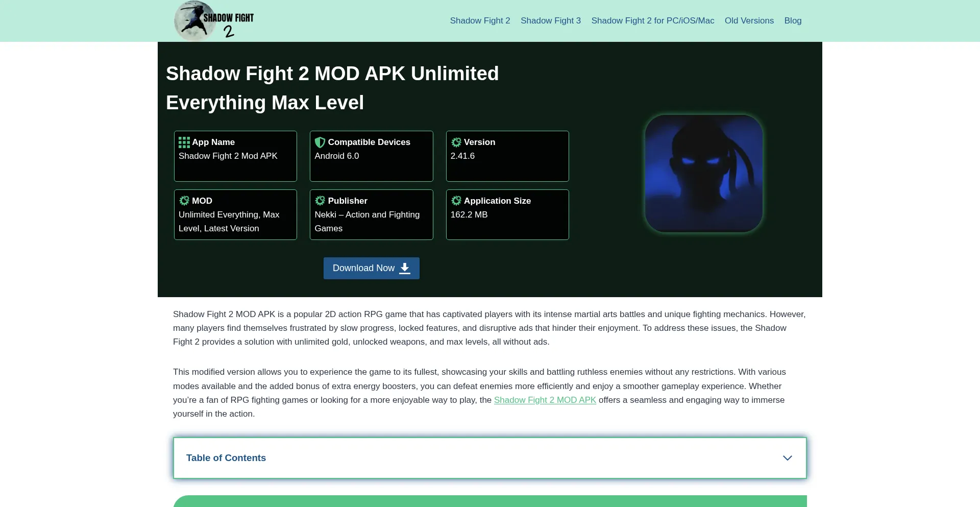This screenshot has height=507, width=980.
Task: Follow the Shadow Fight 2 MOD APK link
Action: pyautogui.click(x=545, y=400)
